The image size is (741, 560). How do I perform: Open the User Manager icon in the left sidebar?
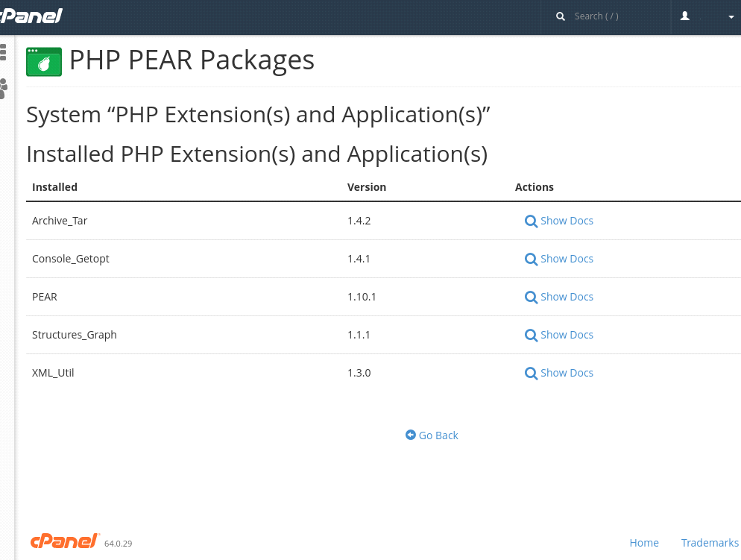click(3, 89)
